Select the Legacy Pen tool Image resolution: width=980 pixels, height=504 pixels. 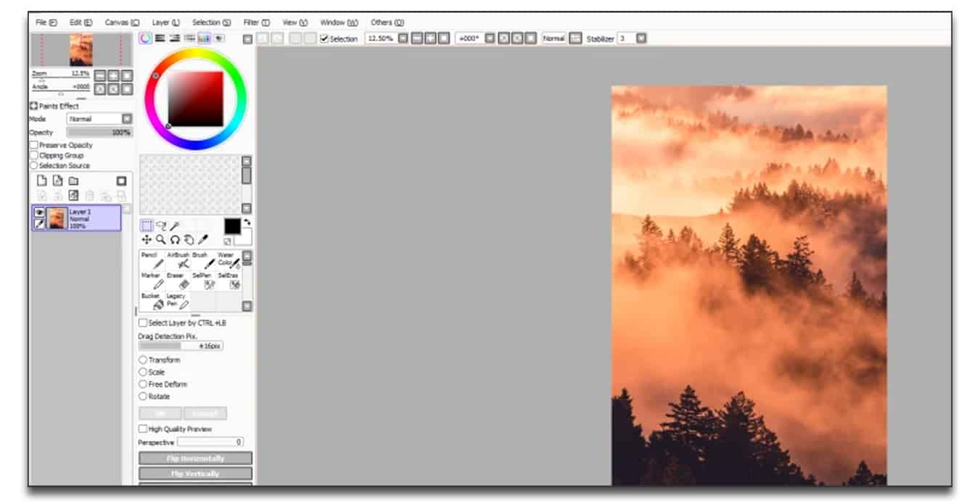[x=178, y=302]
